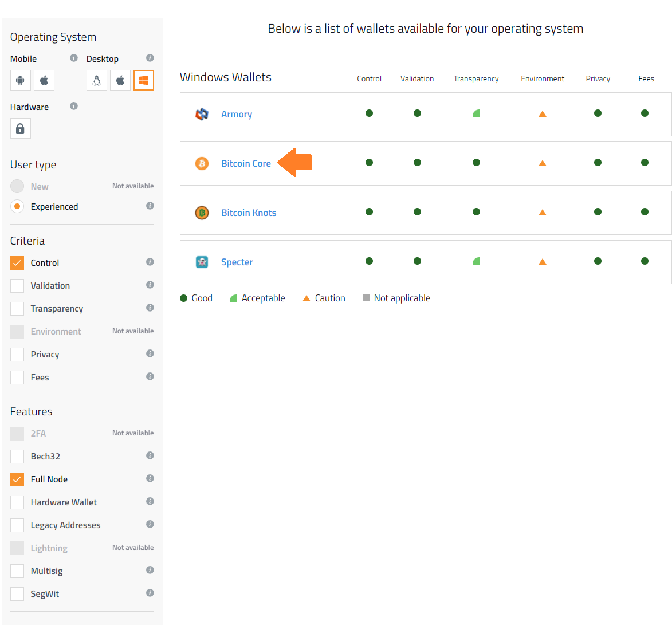Click Armory's Environment caution triangle
Image resolution: width=672 pixels, height=625 pixels.
[542, 114]
